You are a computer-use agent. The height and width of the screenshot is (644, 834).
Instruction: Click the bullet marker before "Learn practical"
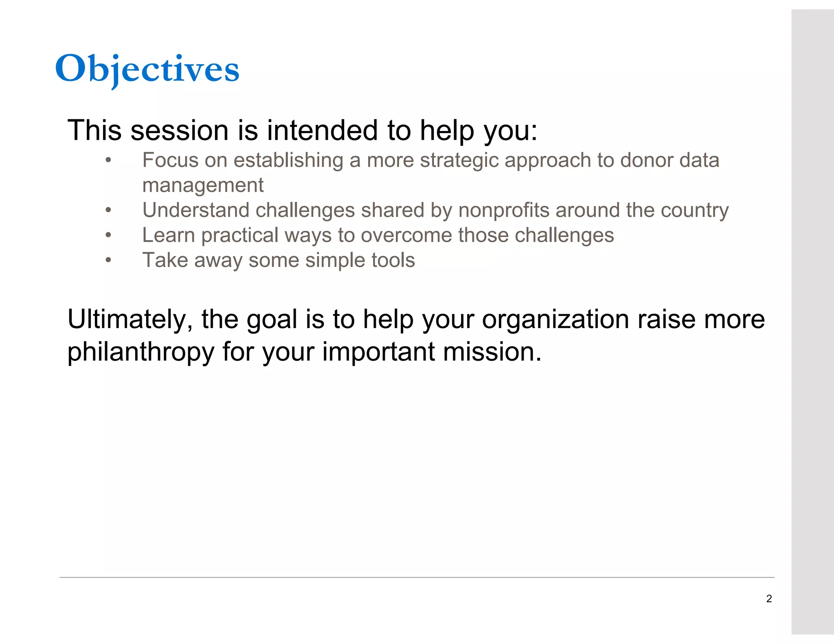pos(108,235)
